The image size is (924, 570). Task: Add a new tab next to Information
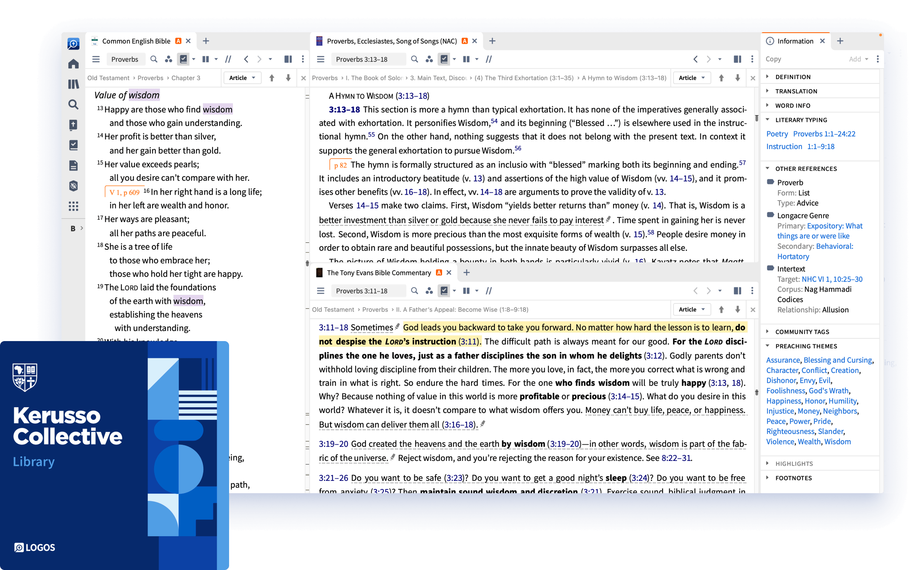pyautogui.click(x=840, y=41)
